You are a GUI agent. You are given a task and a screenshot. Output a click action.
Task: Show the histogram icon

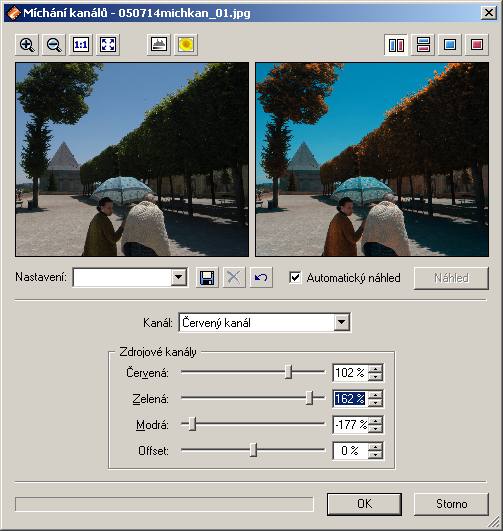point(159,45)
